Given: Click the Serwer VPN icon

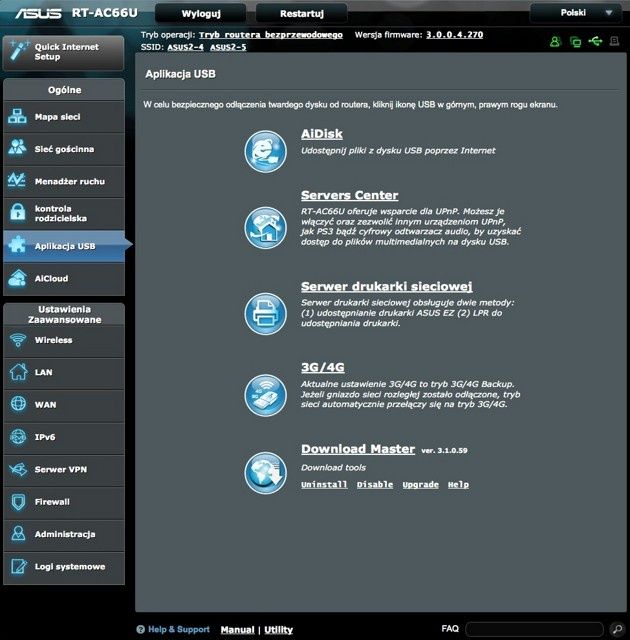Looking at the screenshot, I should coord(18,469).
